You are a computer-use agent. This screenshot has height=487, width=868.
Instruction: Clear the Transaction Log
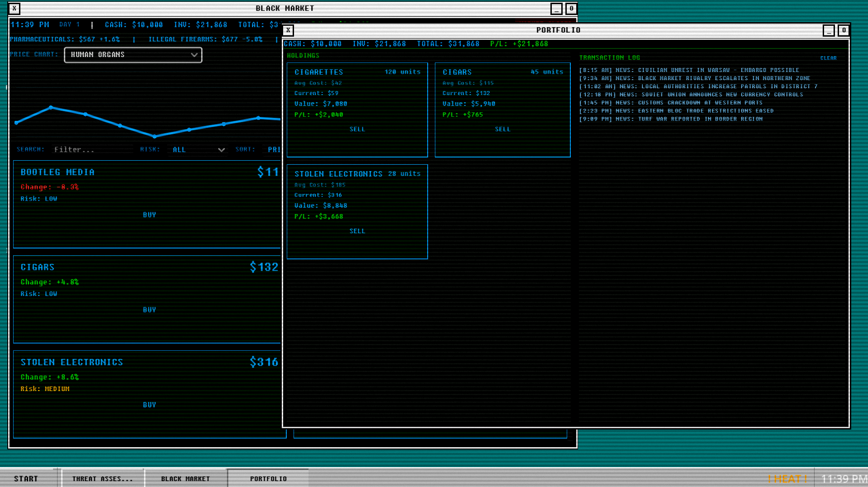[x=828, y=58]
